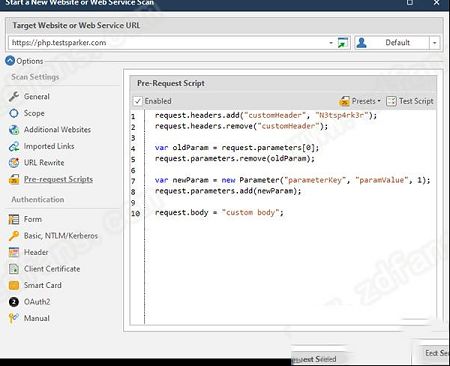Close the scan dialog window
Screen dimensions: 450x366
point(436,3)
